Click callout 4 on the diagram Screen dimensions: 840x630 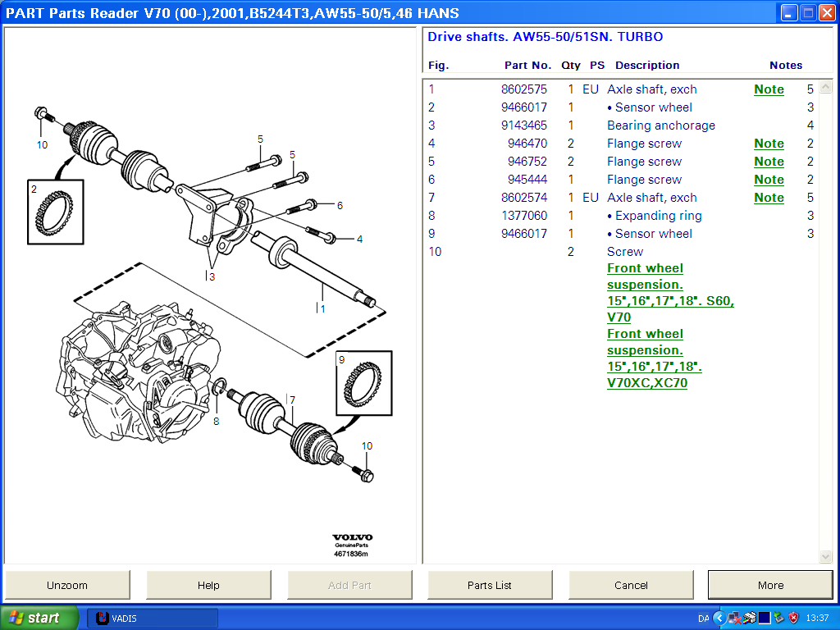359,239
